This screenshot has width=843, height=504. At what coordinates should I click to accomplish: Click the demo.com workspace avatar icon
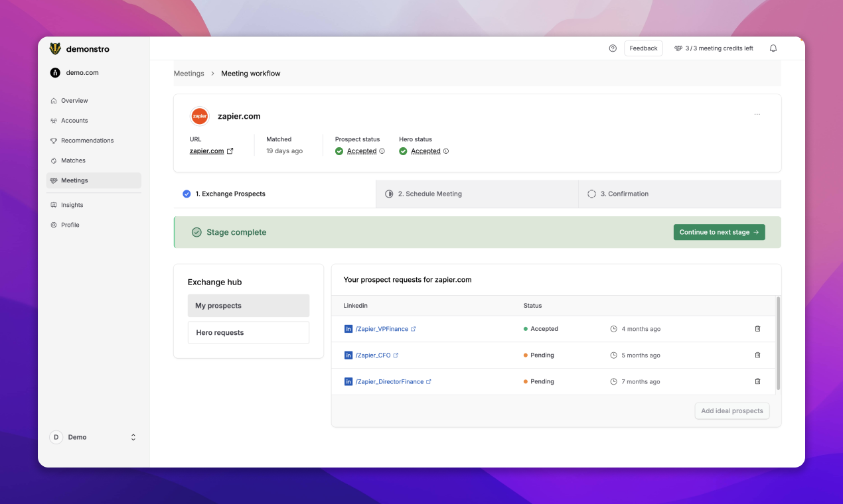55,73
